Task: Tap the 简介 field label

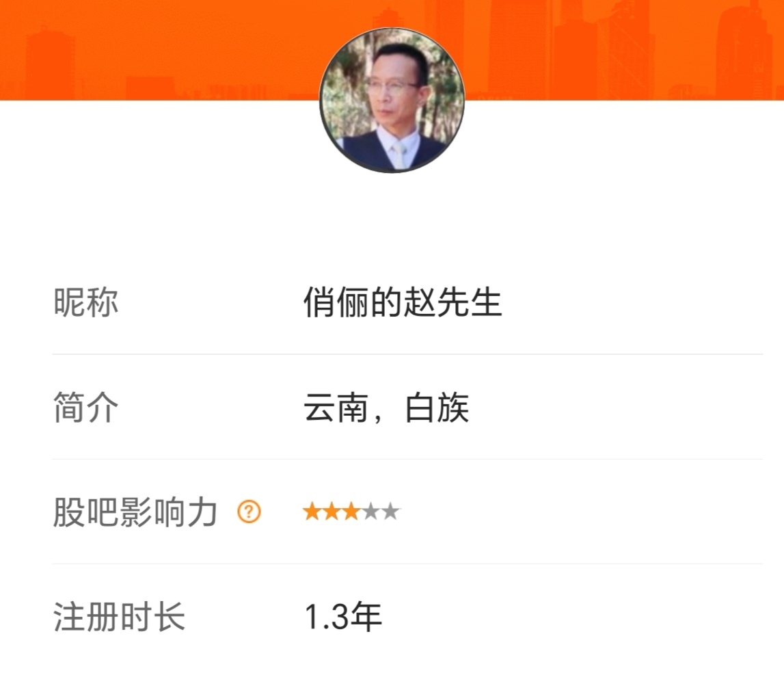Action: (x=85, y=408)
